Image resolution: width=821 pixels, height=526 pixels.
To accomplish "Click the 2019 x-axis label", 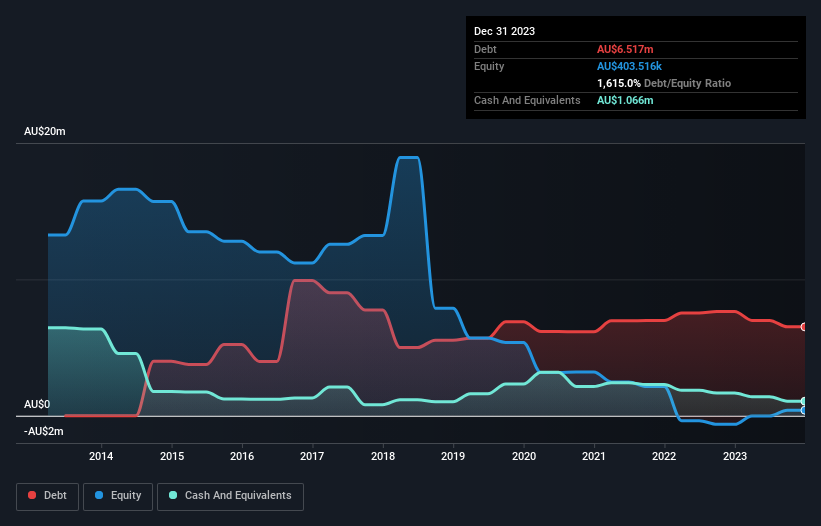I will 453,456.
